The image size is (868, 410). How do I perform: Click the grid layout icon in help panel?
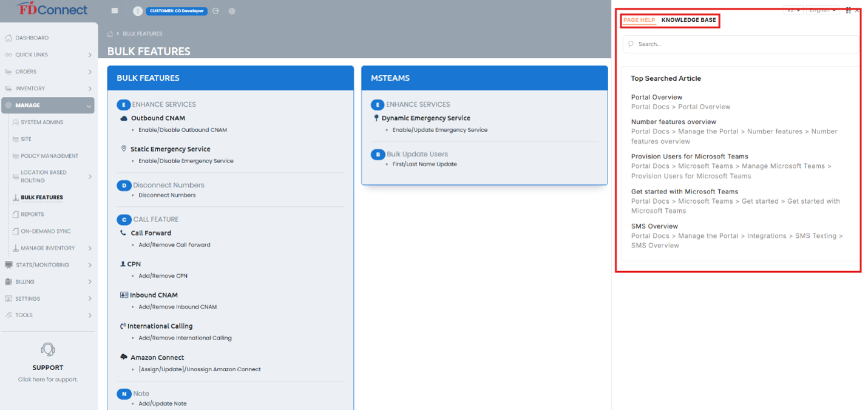848,10
